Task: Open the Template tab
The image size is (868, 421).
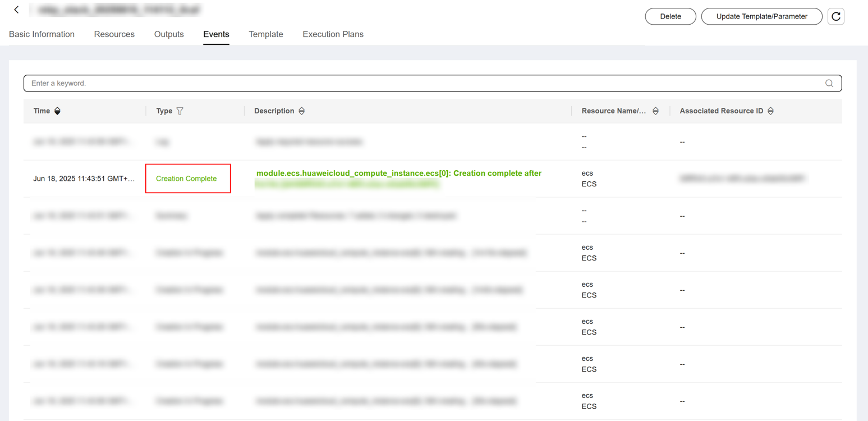Action: (x=266, y=34)
